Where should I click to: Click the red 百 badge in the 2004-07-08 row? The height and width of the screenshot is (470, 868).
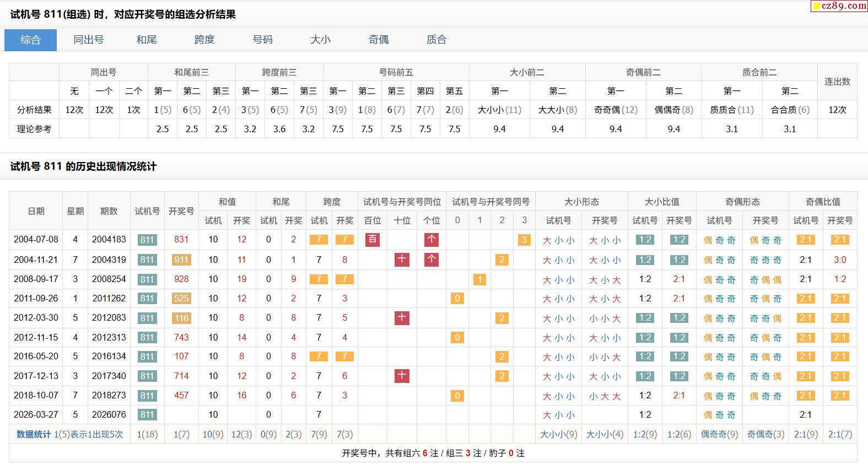point(373,240)
